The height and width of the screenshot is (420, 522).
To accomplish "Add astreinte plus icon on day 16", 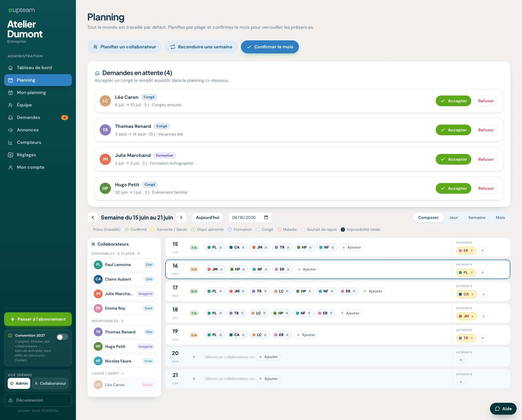I will (x=483, y=273).
